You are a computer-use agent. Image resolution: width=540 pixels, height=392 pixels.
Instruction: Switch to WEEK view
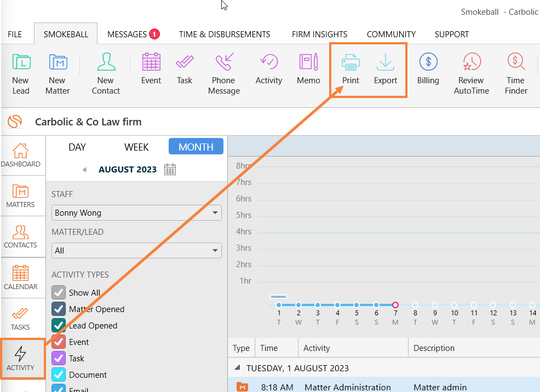[x=136, y=147]
